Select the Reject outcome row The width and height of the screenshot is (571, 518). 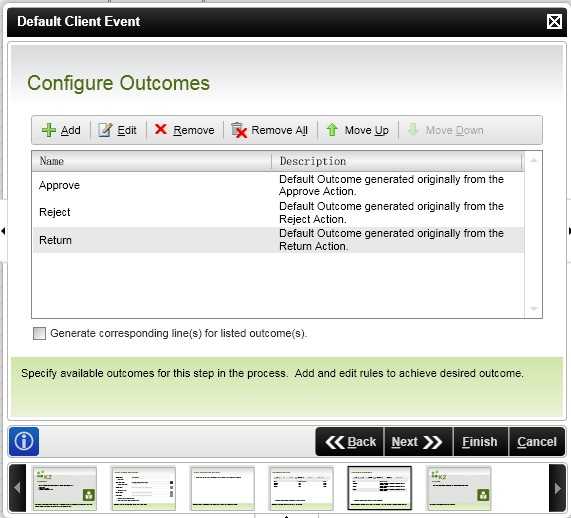[279, 213]
